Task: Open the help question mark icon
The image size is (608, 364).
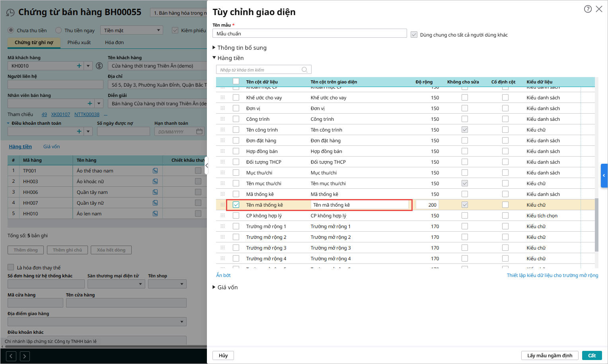Action: click(x=588, y=9)
